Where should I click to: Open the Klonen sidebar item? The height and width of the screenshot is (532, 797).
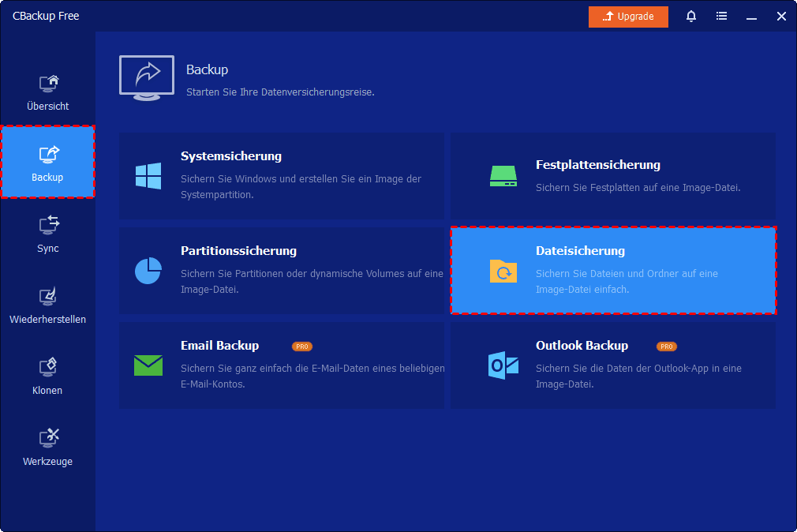[x=47, y=376]
